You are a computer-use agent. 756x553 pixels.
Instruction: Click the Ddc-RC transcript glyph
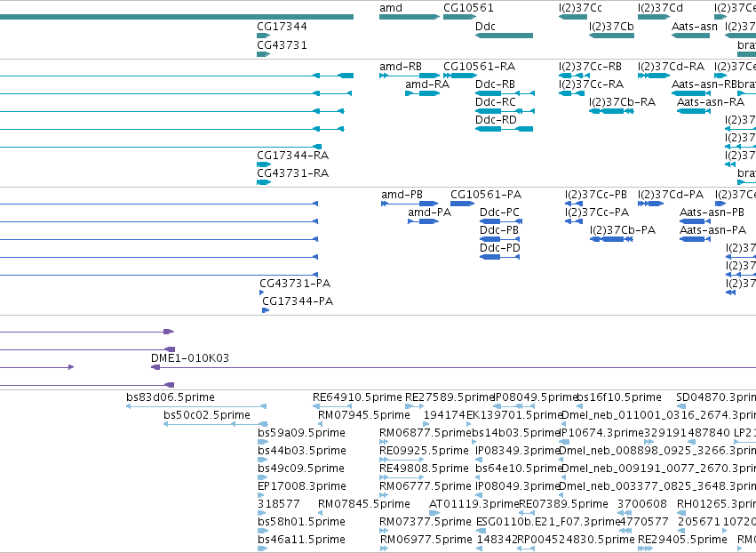pos(505,111)
